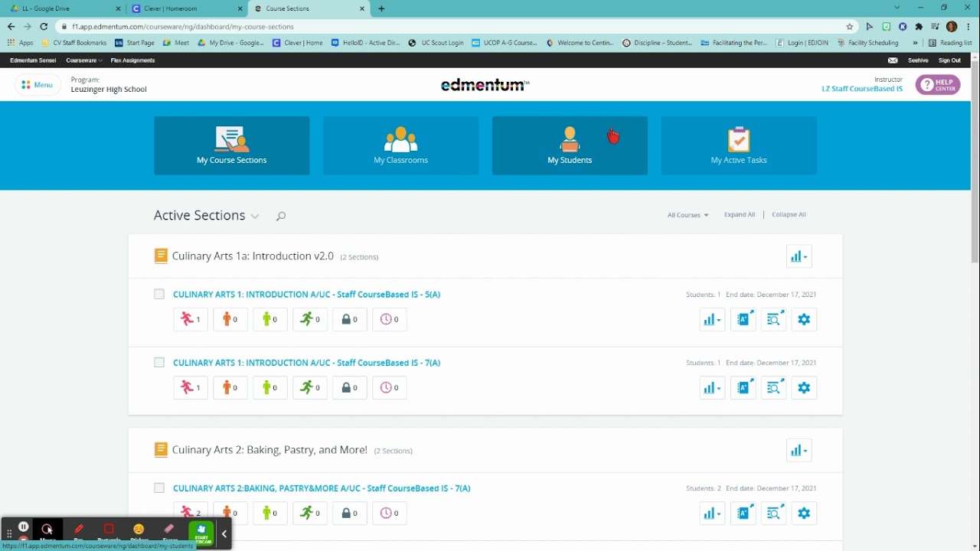Open the Help Center button
Viewport: 980px width, 551px height.
pyautogui.click(x=938, y=84)
